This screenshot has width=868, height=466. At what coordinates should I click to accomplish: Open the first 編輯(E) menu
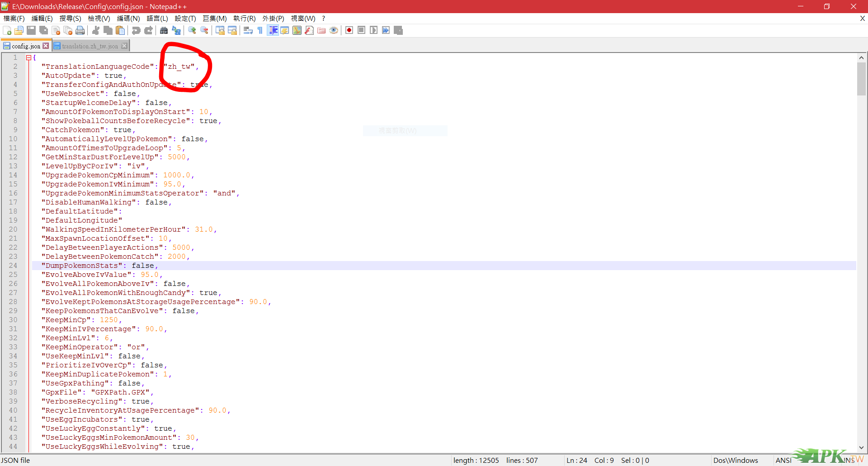42,19
